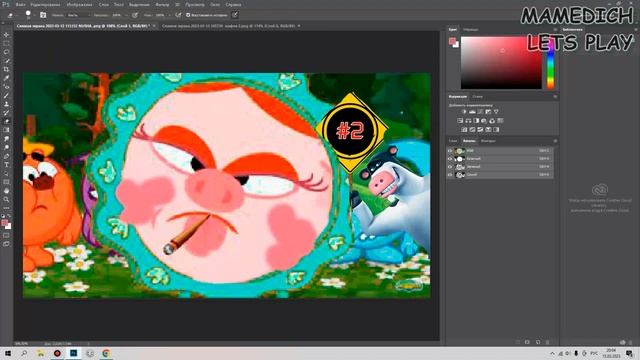The width and height of the screenshot is (640, 360).
Task: Toggle pressure for size button
Action: [235, 15]
